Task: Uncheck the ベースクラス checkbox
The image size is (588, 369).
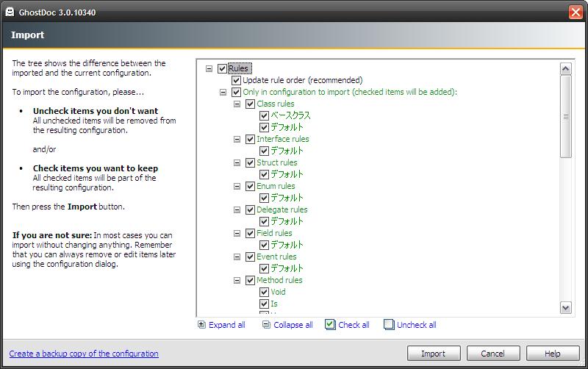Action: (x=264, y=115)
